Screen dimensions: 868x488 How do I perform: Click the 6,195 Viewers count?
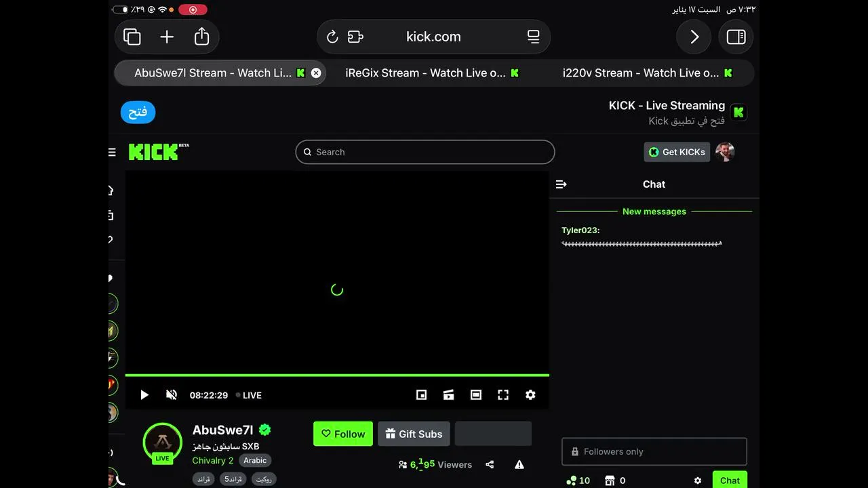pos(435,464)
